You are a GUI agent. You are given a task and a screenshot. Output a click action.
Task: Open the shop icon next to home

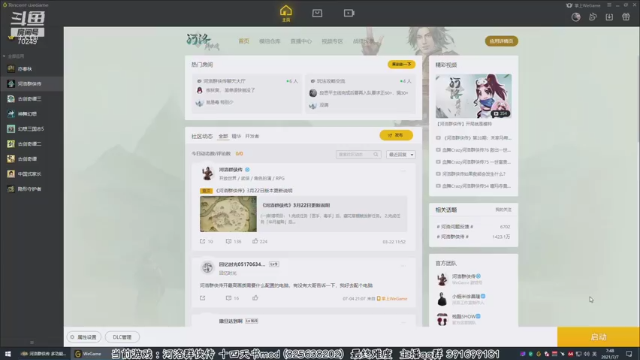pyautogui.click(x=317, y=13)
